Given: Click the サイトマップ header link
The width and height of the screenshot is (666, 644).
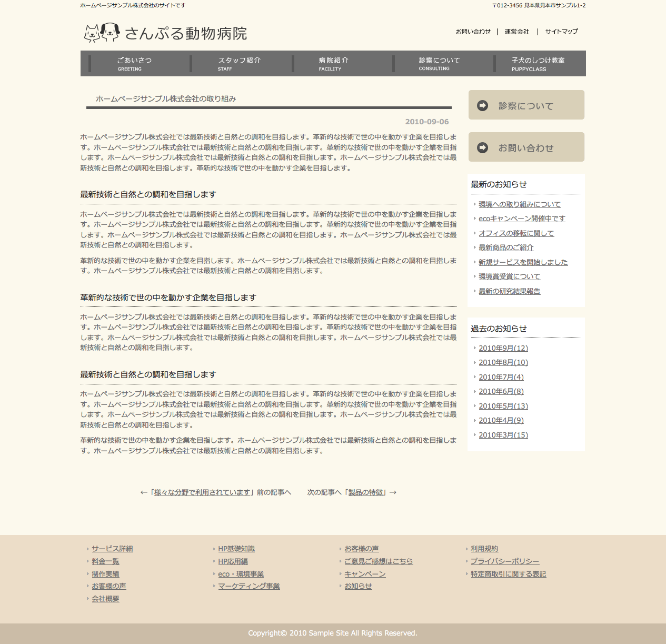Looking at the screenshot, I should tap(561, 32).
